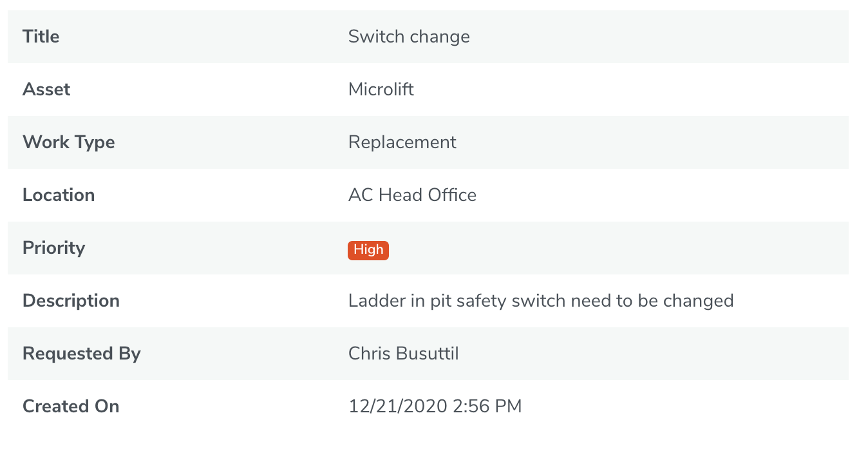Click the 12/21/2020 2:56 PM timestamp
The image size is (868, 460).
click(435, 407)
